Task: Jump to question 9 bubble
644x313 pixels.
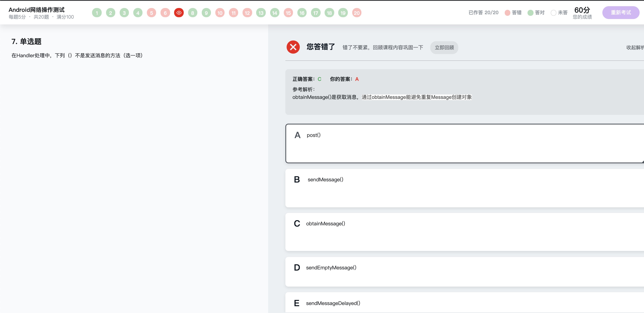Action: coord(206,13)
